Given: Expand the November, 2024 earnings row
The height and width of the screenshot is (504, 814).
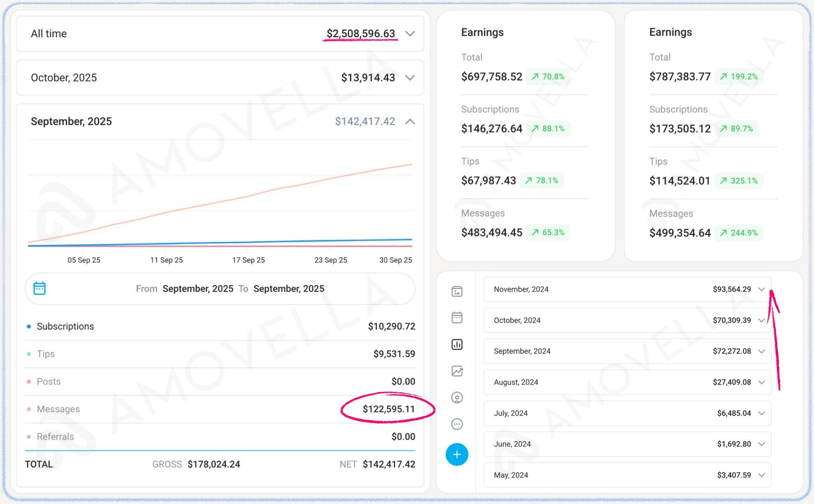Looking at the screenshot, I should (x=762, y=289).
